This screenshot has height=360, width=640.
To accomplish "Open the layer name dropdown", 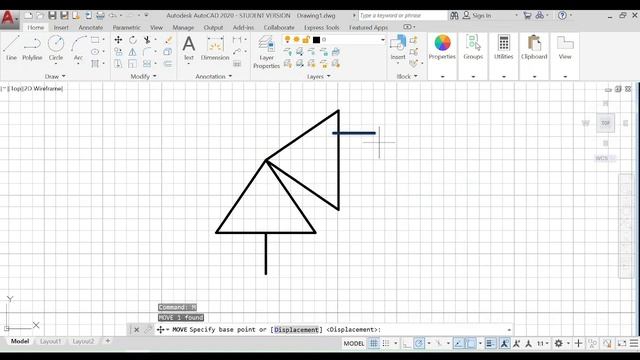I will pyautogui.click(x=382, y=40).
